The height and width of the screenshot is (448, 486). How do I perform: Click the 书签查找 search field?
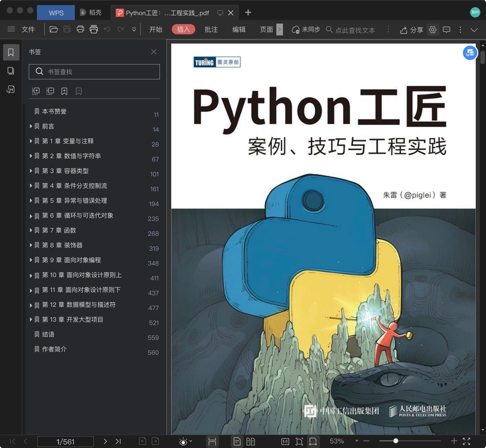94,72
